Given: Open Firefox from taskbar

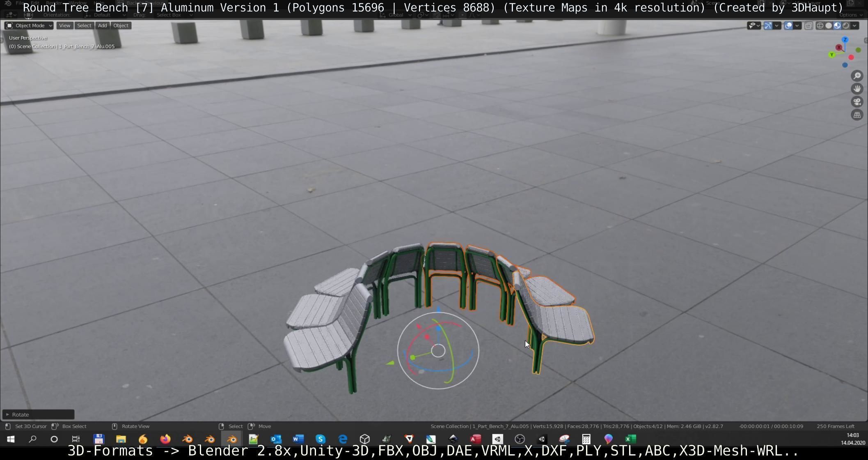Looking at the screenshot, I should 165,439.
